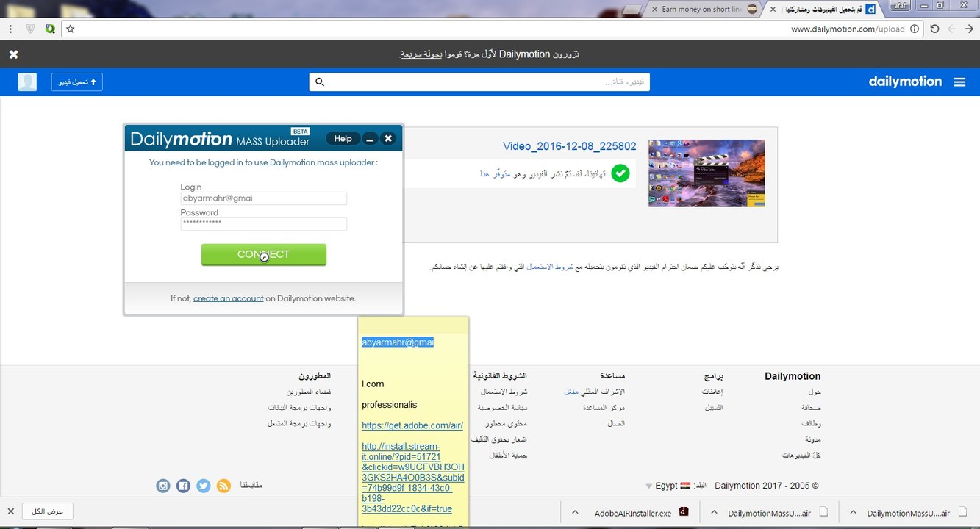This screenshot has height=529, width=980.
Task: Close the Dailymotion upload tab
Action: (x=771, y=9)
